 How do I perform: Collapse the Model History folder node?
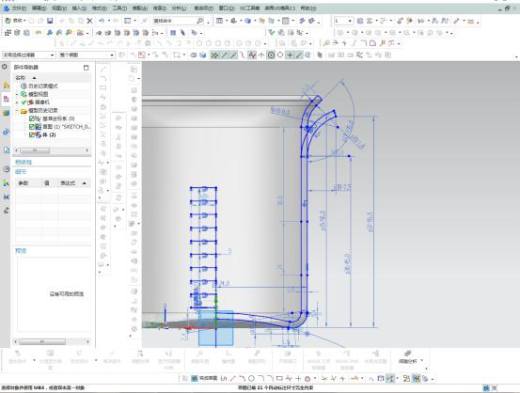[x=17, y=110]
